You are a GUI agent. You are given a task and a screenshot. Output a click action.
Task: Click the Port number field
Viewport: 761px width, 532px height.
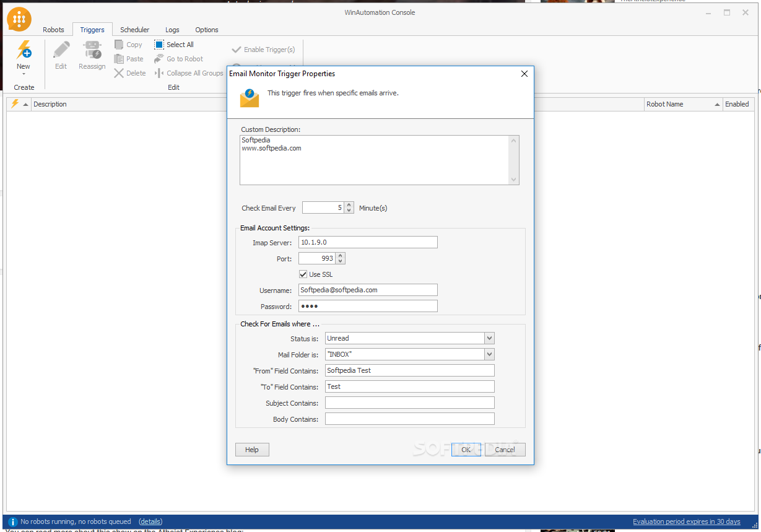click(317, 258)
